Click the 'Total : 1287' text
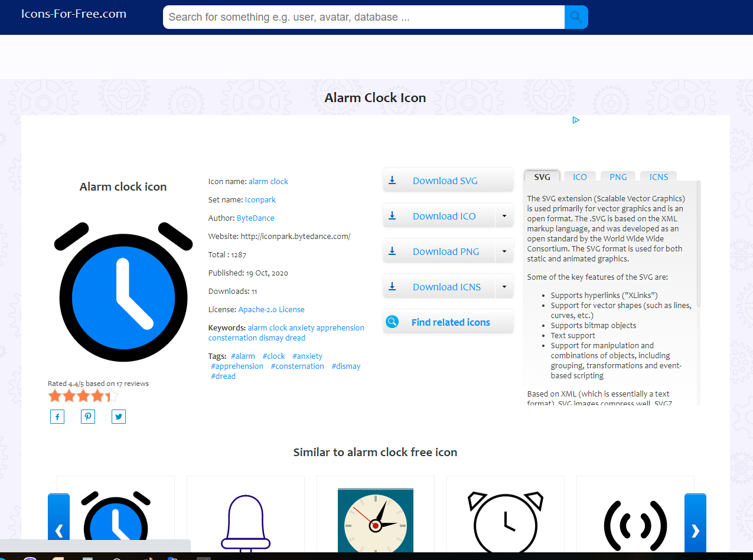 pyautogui.click(x=227, y=254)
